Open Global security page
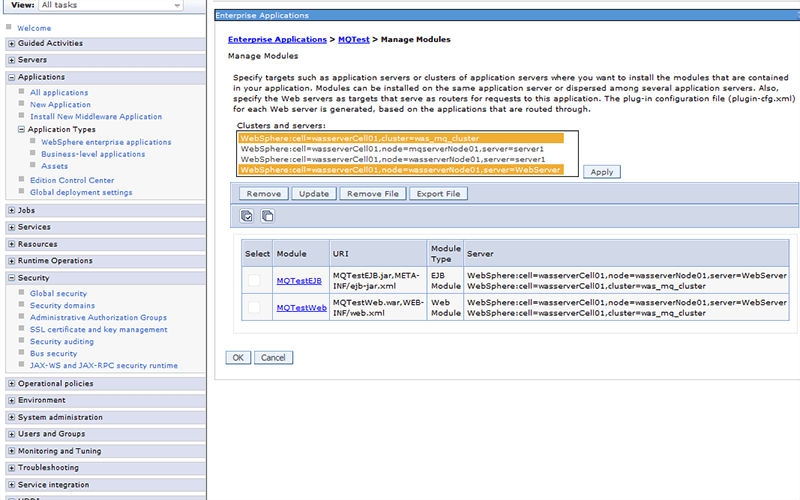800x500 pixels. 58,293
